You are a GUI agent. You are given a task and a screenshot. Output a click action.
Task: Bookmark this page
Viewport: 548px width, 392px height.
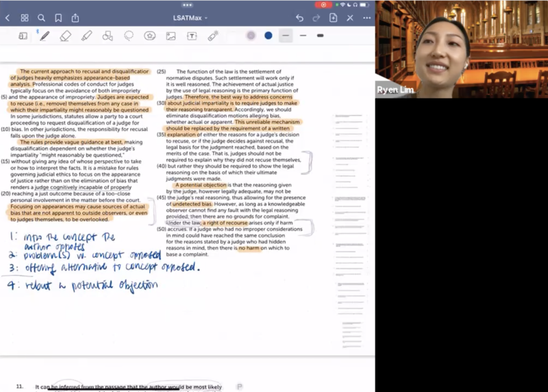pyautogui.click(x=58, y=18)
